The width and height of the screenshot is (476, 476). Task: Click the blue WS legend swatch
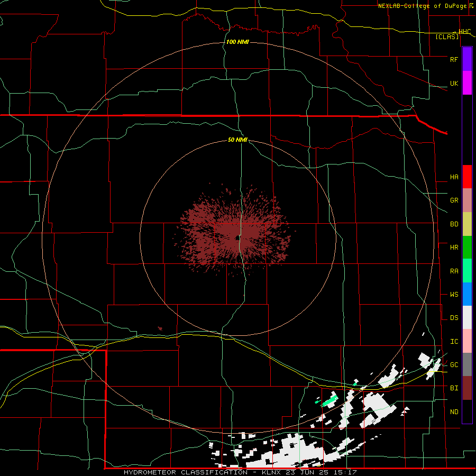(x=467, y=294)
